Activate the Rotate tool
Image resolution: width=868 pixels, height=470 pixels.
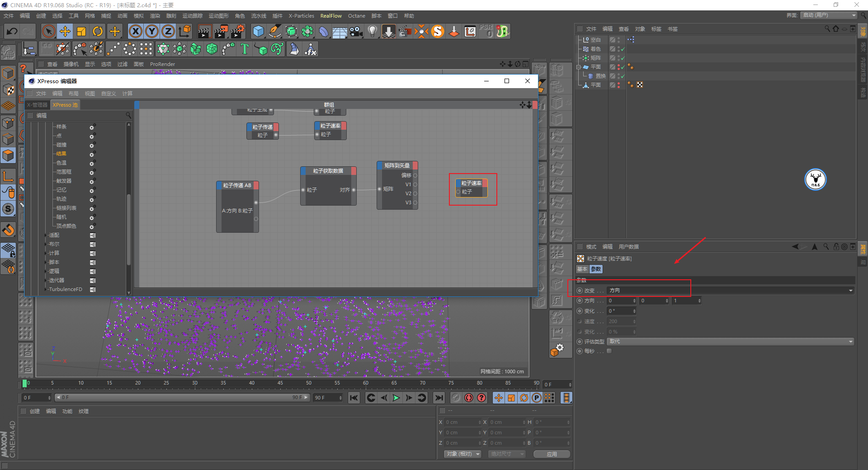tap(98, 31)
